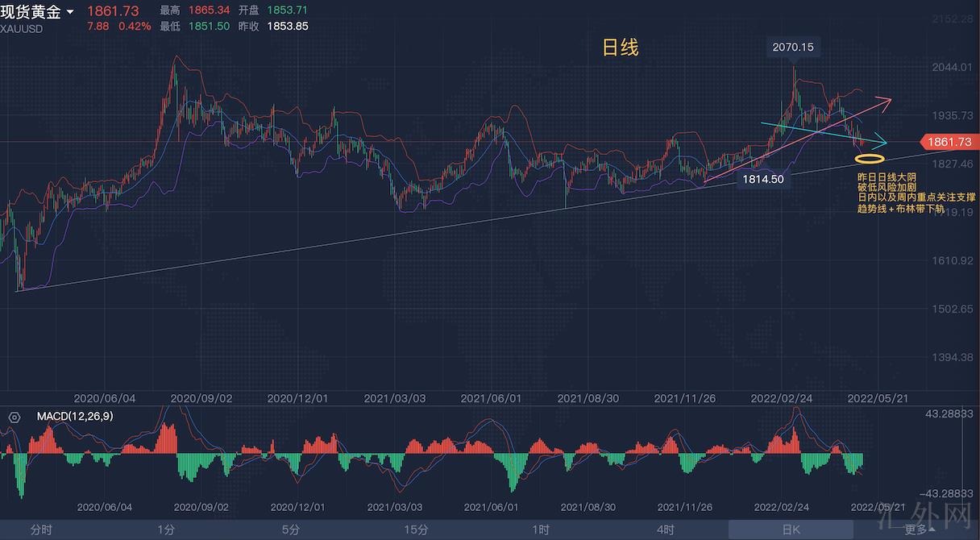The image size is (980, 540).
Task: Choose the 15分 timeframe tab
Action: (416, 530)
